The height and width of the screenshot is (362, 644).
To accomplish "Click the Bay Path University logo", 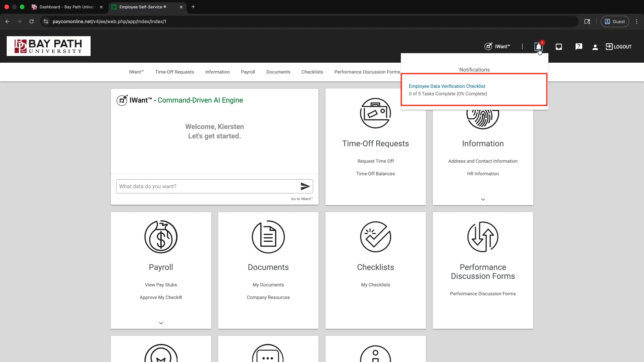I will 49,46.
